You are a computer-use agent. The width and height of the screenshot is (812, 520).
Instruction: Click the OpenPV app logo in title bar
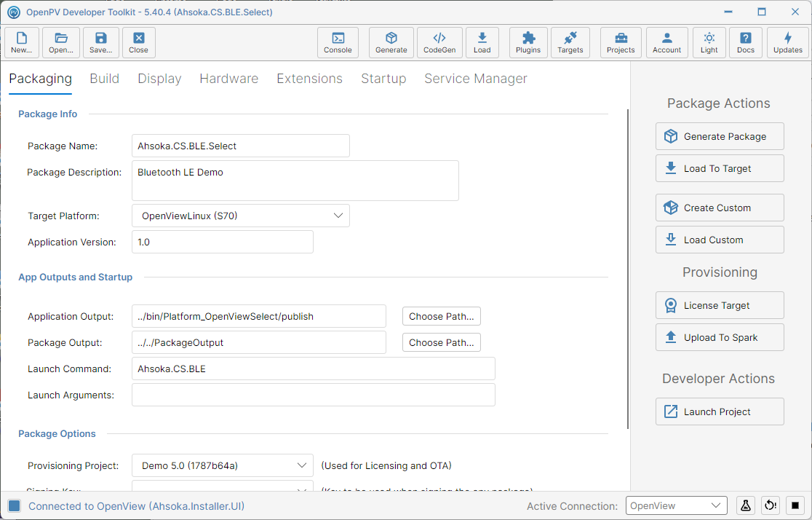tap(14, 12)
